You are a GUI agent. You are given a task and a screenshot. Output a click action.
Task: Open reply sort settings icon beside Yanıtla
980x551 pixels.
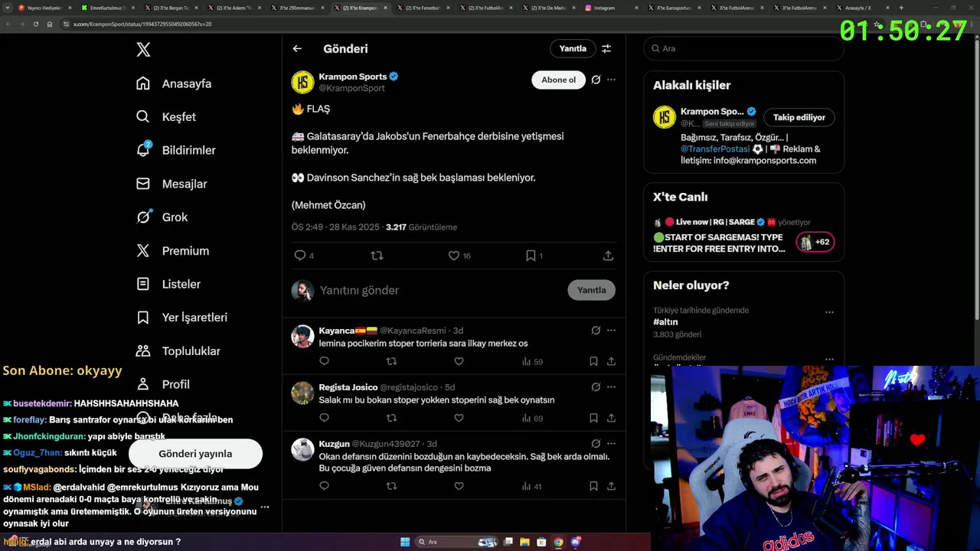coord(606,48)
